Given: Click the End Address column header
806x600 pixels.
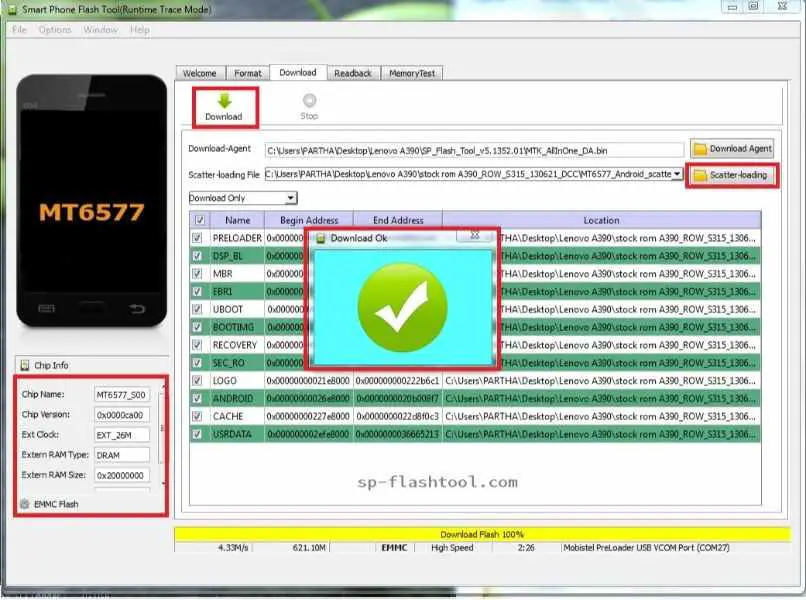Looking at the screenshot, I should 398,220.
